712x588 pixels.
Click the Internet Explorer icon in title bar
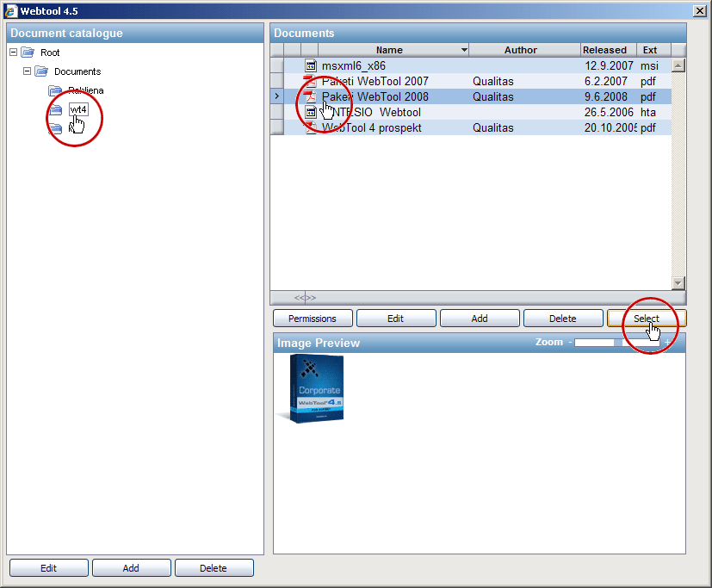pyautogui.click(x=11, y=11)
